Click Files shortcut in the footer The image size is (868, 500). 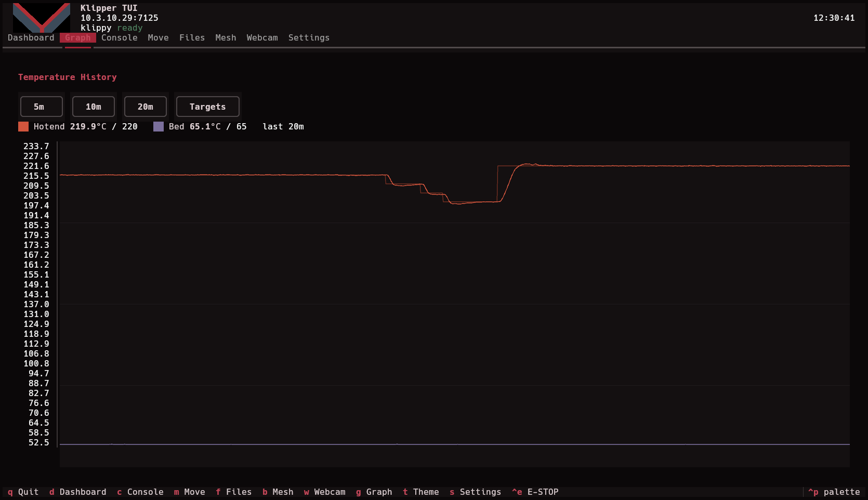click(234, 492)
